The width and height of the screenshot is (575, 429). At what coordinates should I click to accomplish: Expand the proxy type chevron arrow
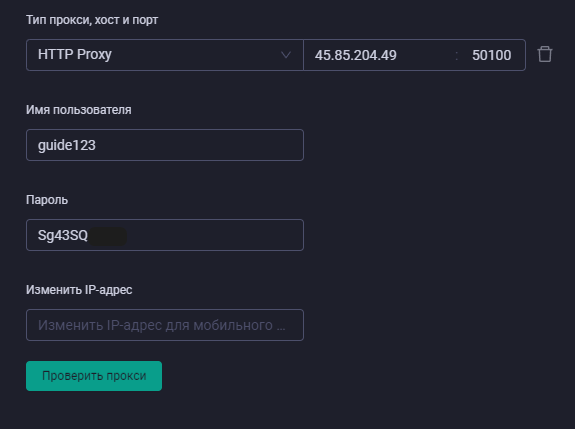point(286,55)
